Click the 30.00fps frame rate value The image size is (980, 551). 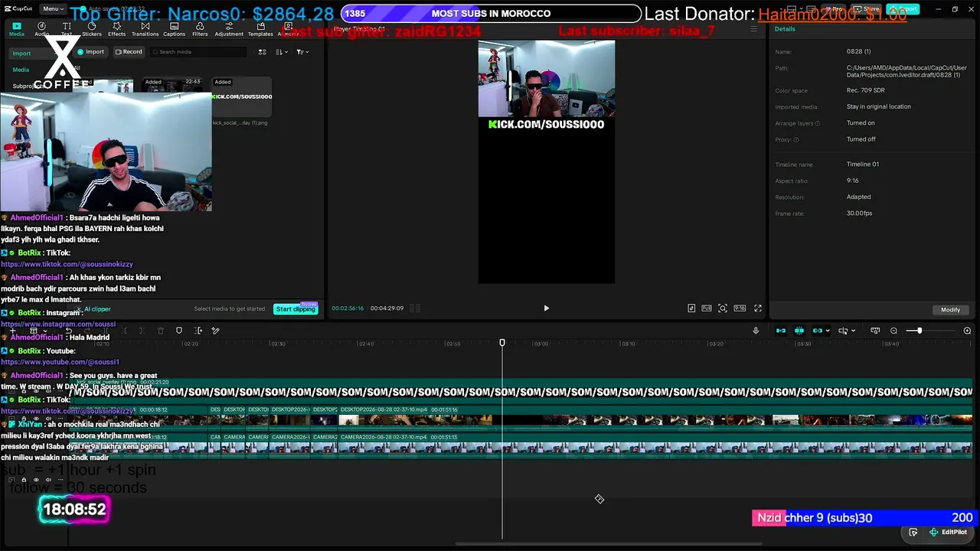click(x=859, y=214)
